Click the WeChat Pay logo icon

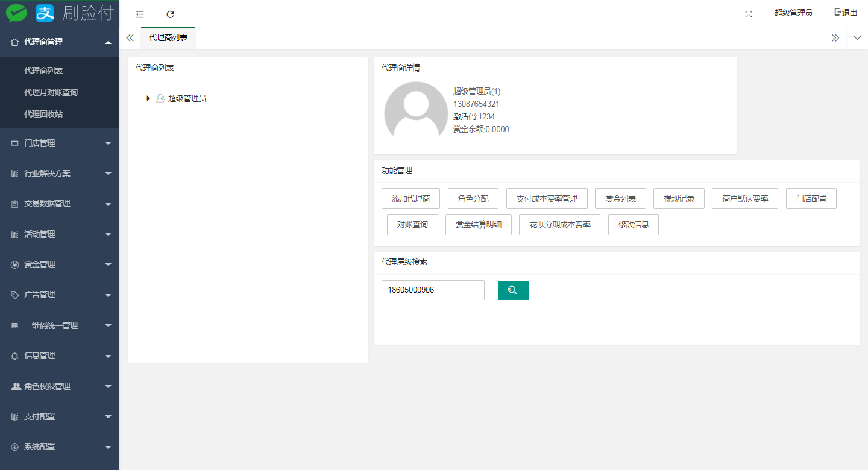pyautogui.click(x=16, y=12)
